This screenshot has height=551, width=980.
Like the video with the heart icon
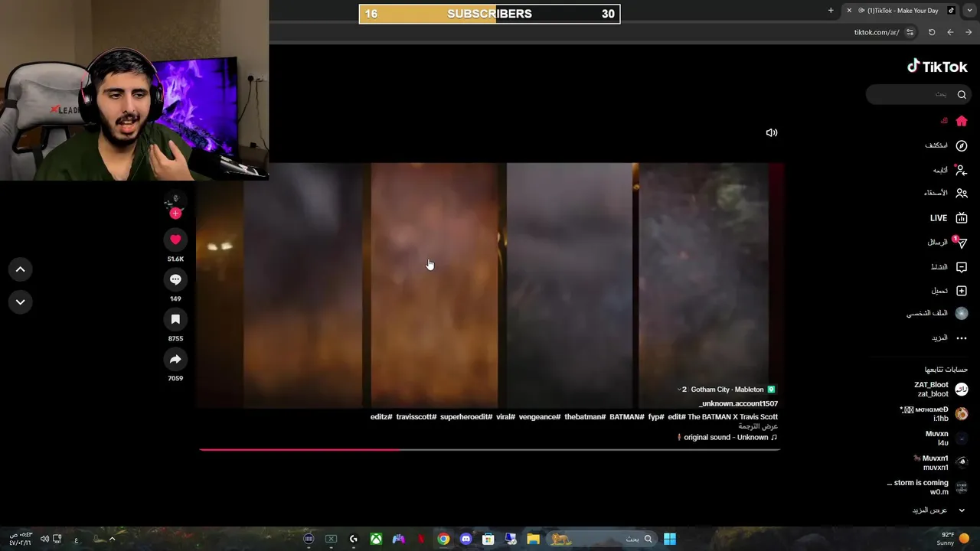(175, 240)
